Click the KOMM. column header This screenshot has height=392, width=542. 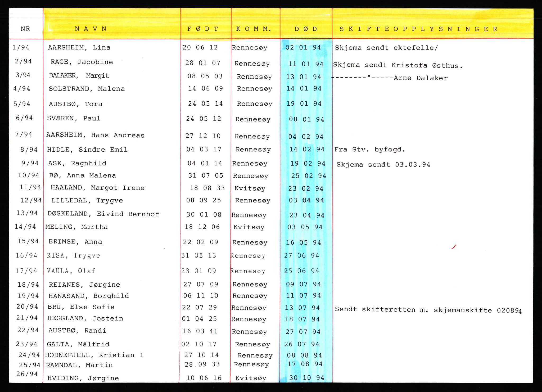pos(254,29)
